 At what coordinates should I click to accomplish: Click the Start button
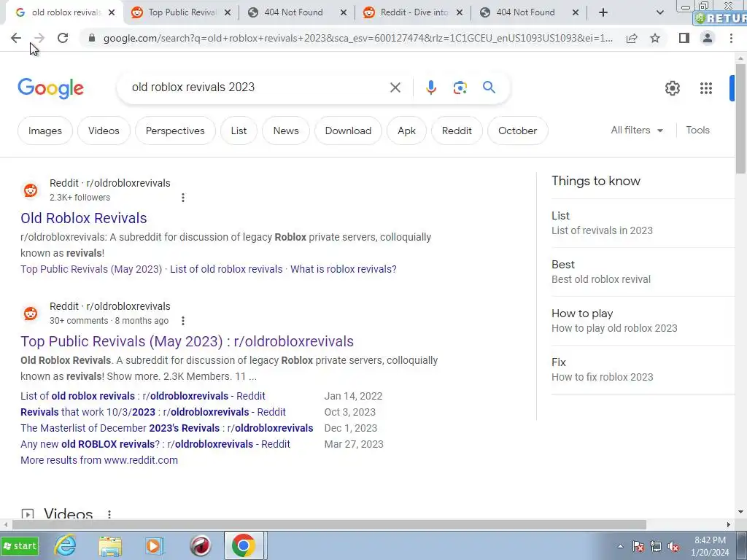(x=20, y=545)
